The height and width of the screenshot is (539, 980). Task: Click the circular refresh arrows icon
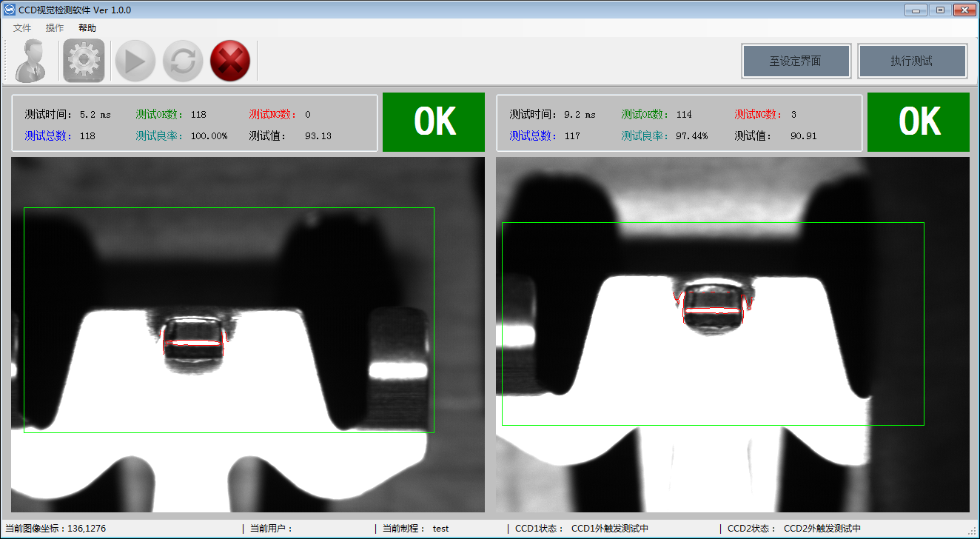(183, 61)
